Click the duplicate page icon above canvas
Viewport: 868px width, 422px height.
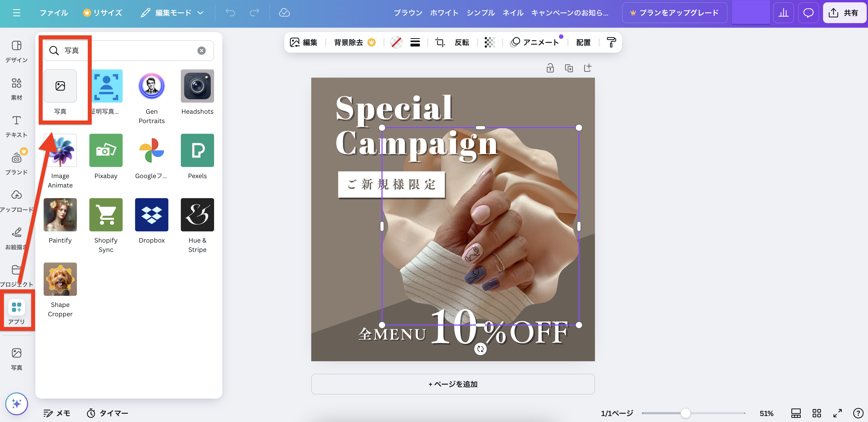569,68
